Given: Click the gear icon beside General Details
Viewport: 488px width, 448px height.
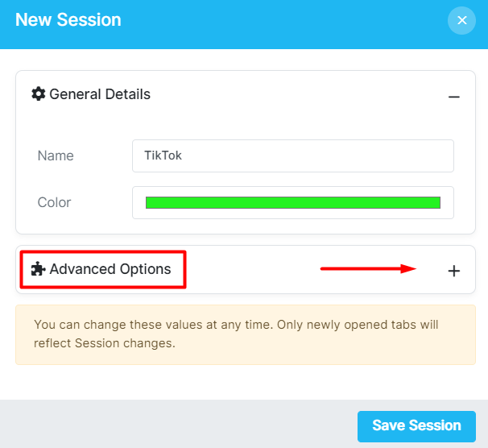Looking at the screenshot, I should click(39, 94).
